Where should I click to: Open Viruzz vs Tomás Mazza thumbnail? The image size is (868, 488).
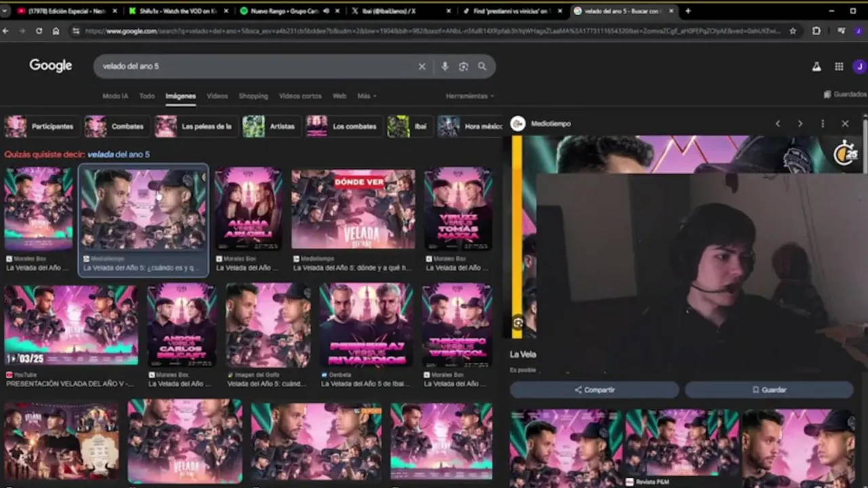[458, 209]
